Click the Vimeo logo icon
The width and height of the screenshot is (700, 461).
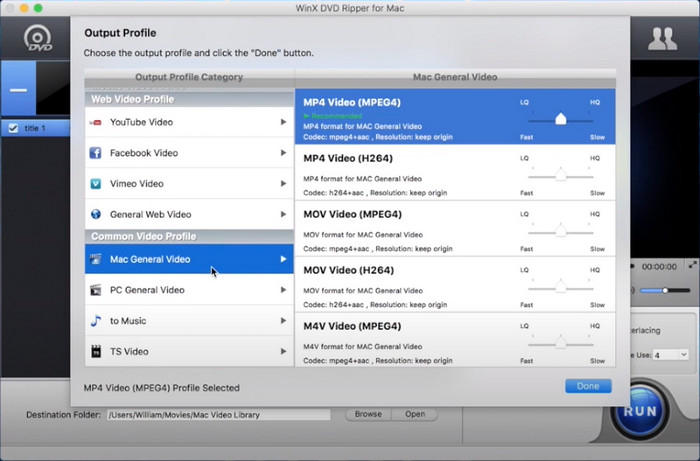96,183
